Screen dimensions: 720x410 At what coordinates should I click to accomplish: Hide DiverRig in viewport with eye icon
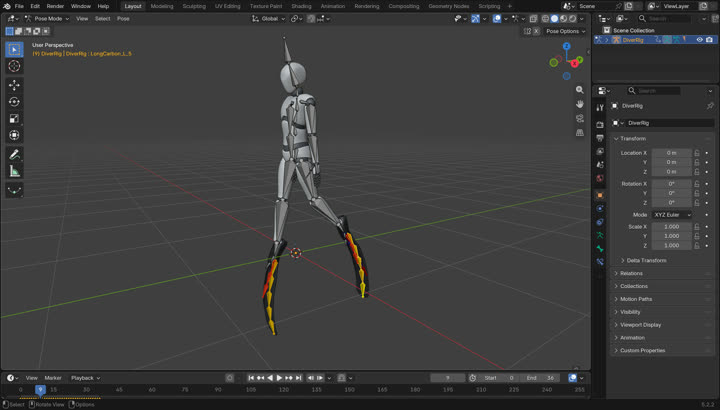tap(699, 40)
